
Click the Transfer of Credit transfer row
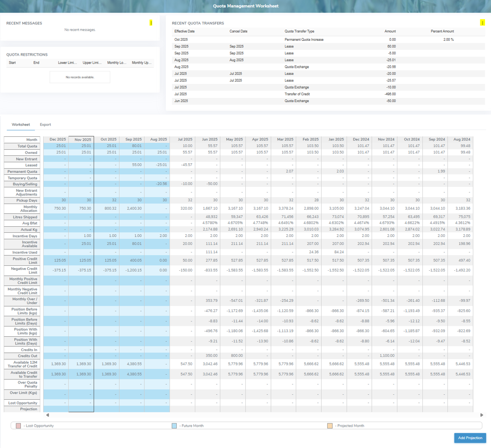point(297,94)
